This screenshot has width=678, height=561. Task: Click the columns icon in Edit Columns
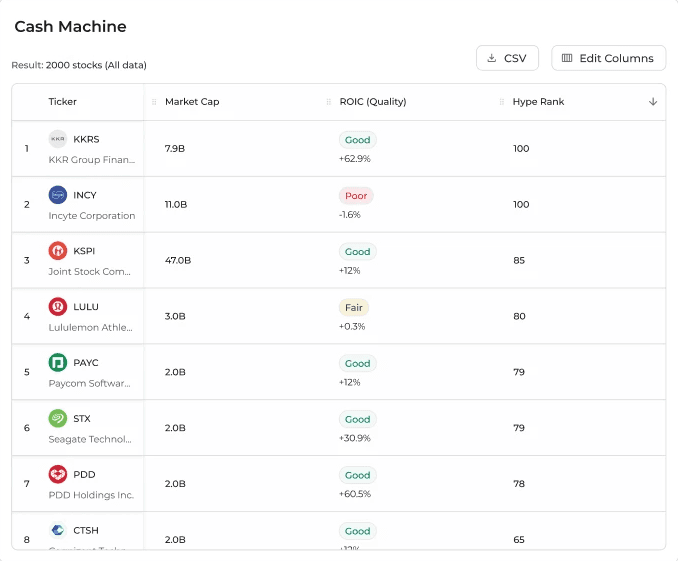(567, 58)
